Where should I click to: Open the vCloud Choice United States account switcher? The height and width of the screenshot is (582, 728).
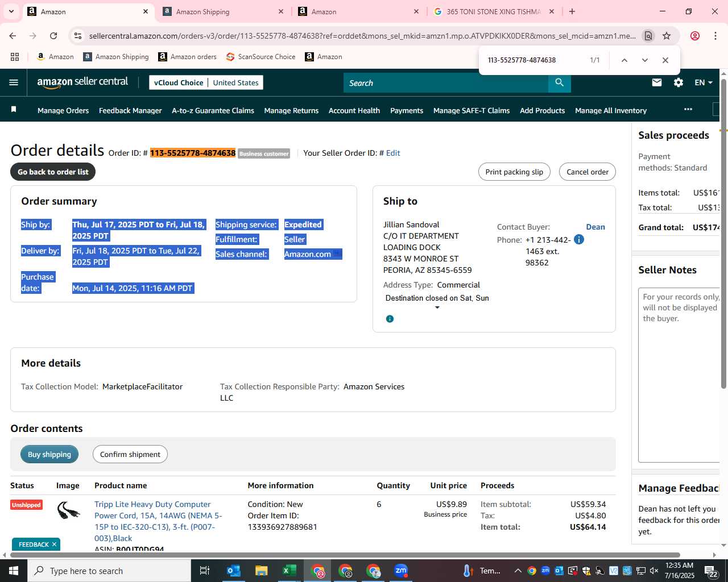coord(206,82)
